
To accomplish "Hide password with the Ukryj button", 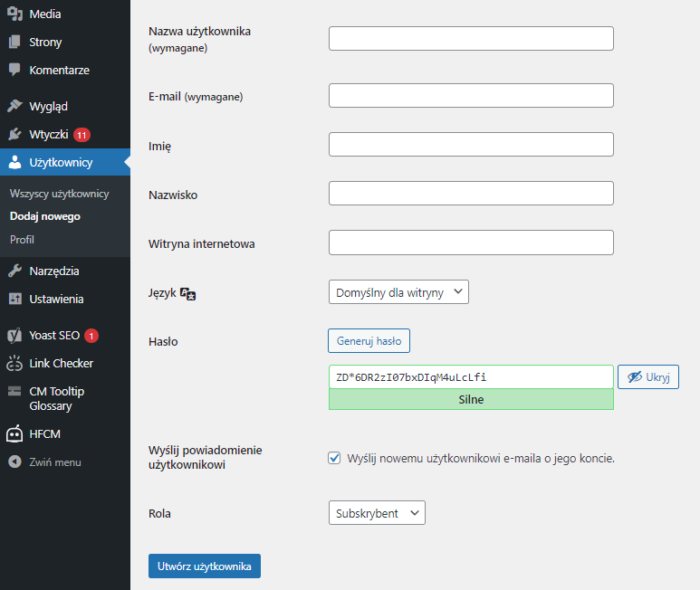I will click(x=648, y=376).
